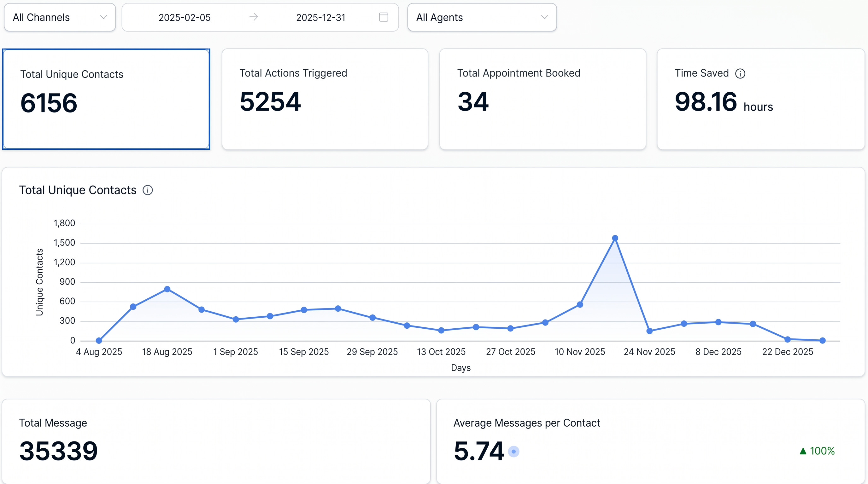
Task: Click the arrow between the dates
Action: (x=254, y=17)
